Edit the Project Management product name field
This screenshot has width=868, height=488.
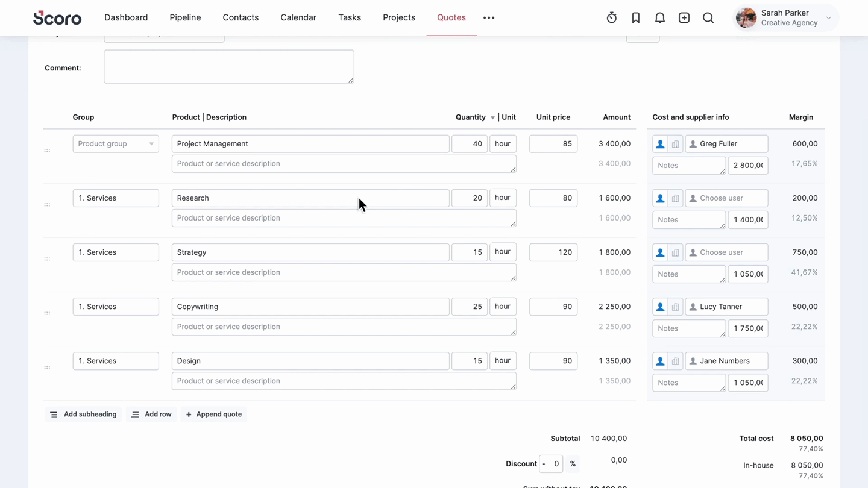tap(310, 144)
